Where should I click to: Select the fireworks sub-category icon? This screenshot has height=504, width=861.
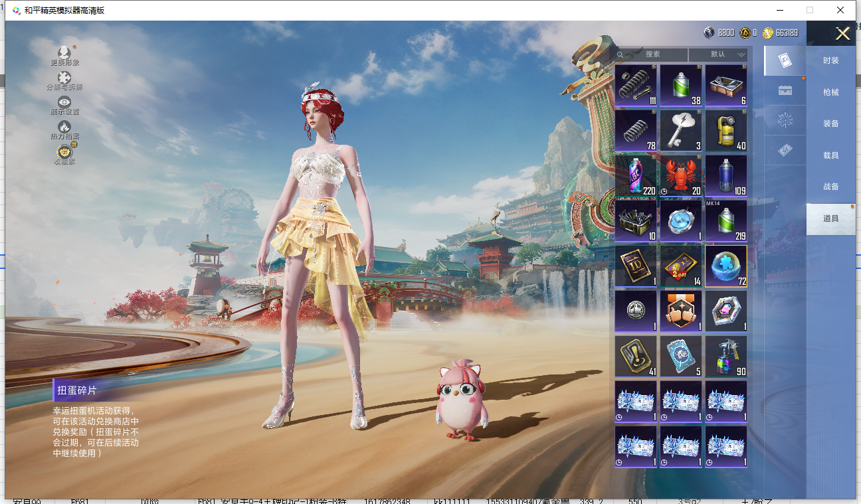[x=785, y=120]
